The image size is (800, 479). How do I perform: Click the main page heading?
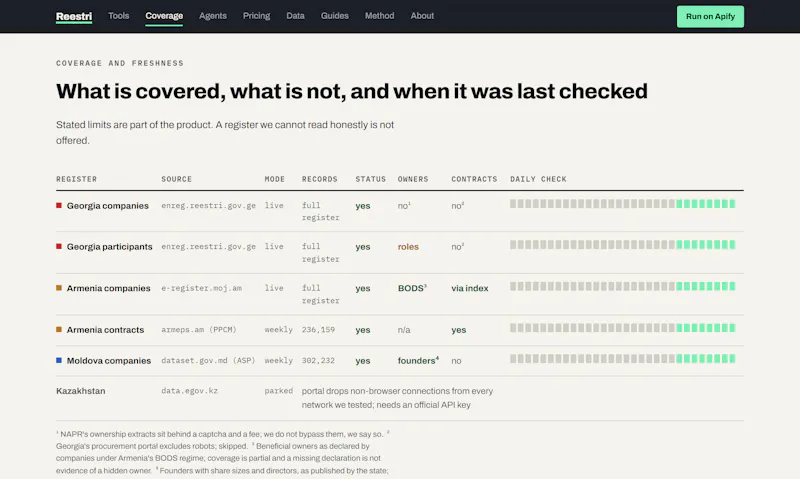point(352,91)
